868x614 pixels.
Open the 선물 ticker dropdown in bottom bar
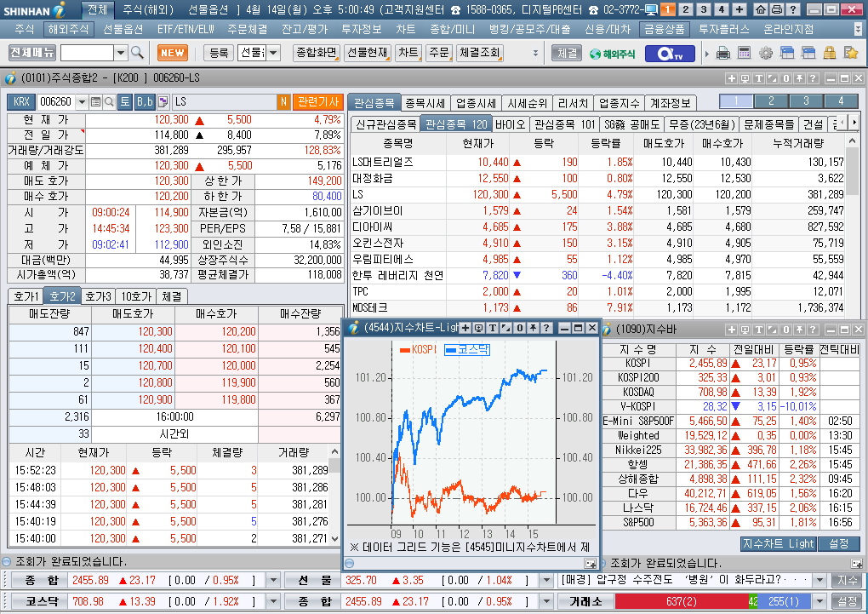545,580
